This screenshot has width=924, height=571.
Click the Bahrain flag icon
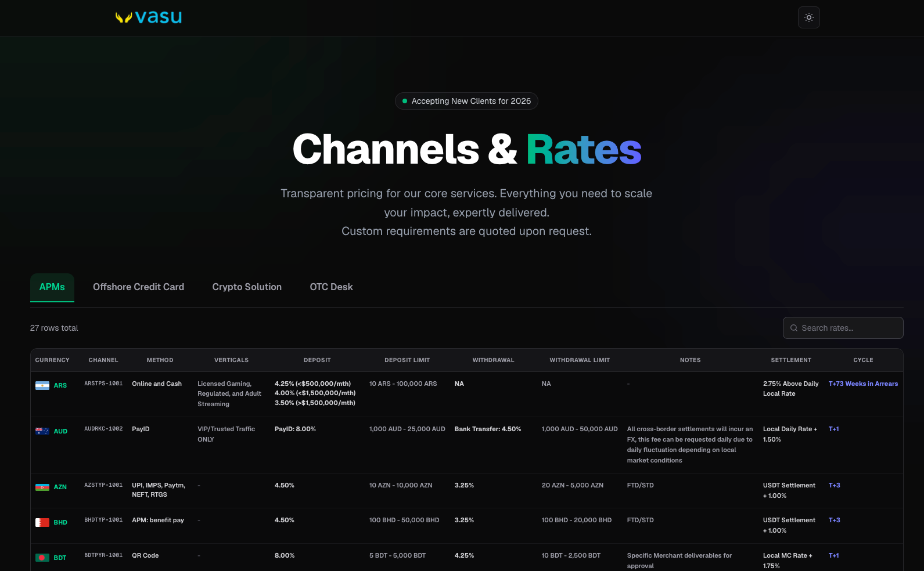pos(42,522)
